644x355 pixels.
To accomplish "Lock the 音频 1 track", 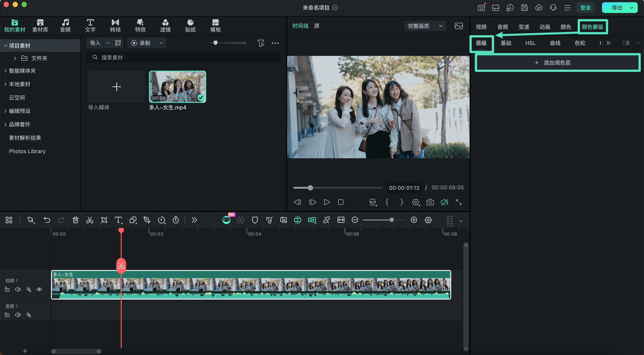I will click(7, 315).
